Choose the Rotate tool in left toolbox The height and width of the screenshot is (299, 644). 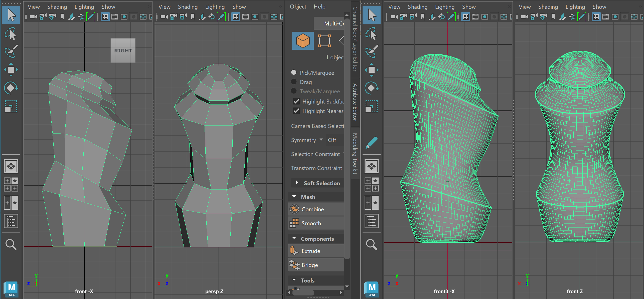coord(11,88)
